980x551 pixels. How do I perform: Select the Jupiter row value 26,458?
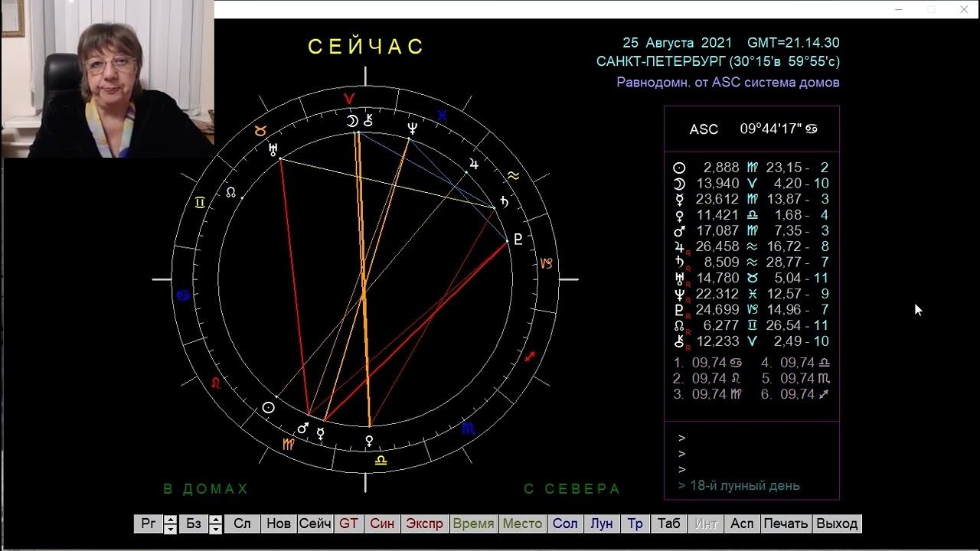[717, 246]
